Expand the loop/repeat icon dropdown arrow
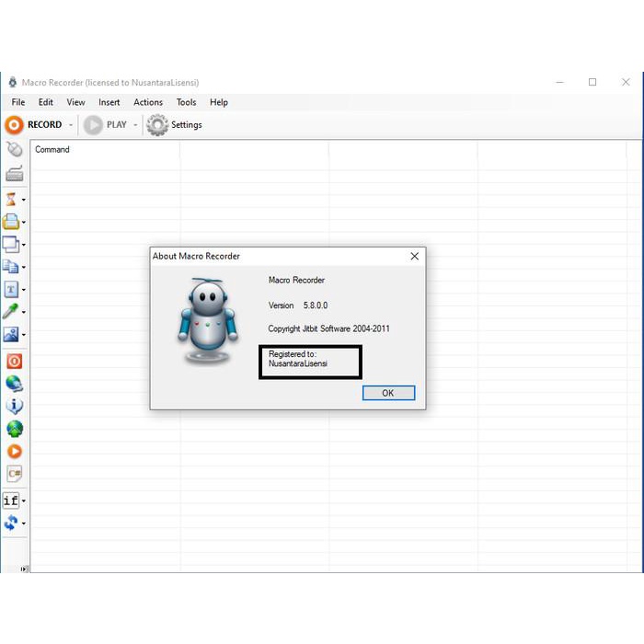The height and width of the screenshot is (644, 644). click(x=24, y=524)
